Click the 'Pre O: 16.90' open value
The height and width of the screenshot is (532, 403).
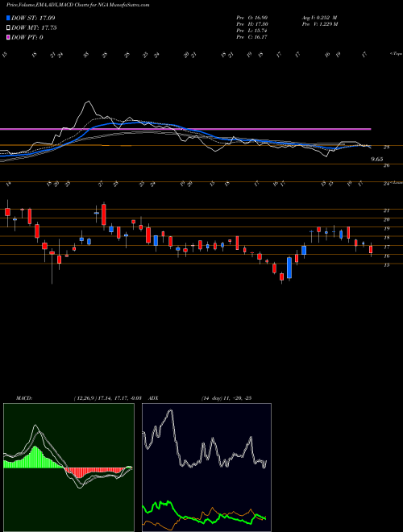tap(252, 18)
